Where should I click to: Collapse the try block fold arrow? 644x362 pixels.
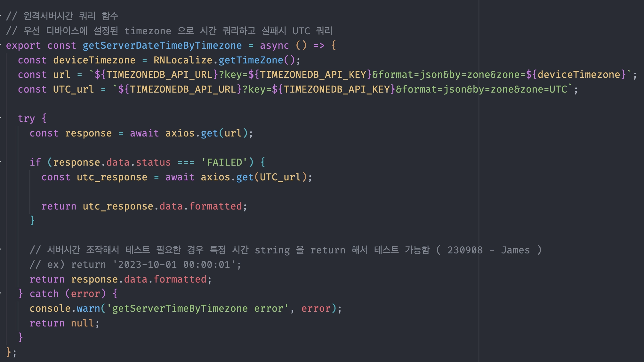[x=1, y=118]
